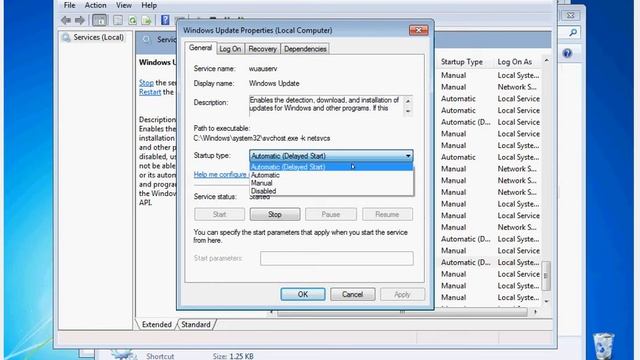Switch to the General tab
Image resolution: width=640 pixels, height=360 pixels.
(200, 48)
